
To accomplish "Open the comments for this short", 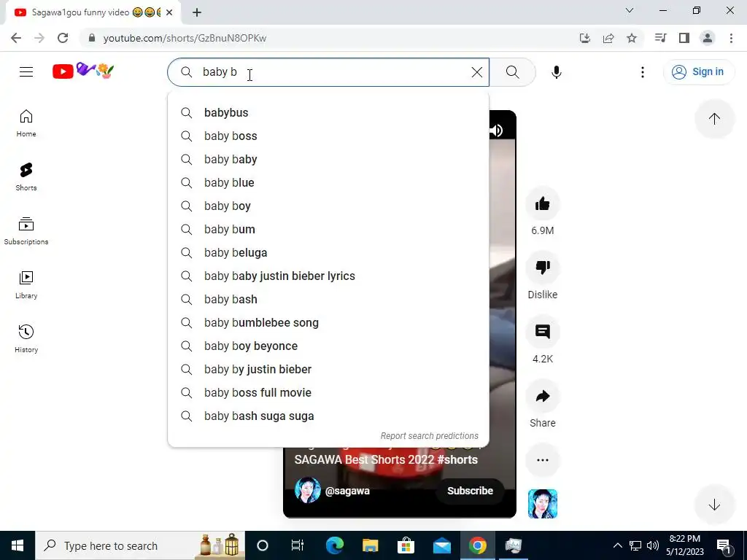I will point(542,332).
